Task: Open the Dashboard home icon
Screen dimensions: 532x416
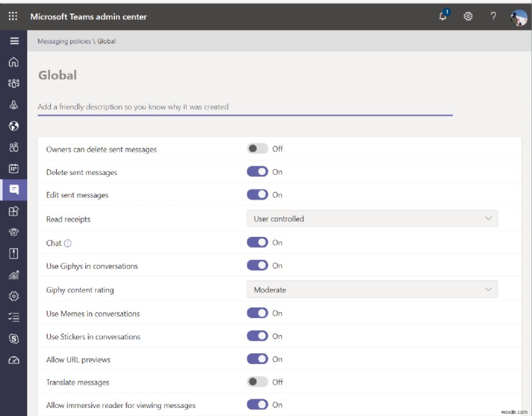Action: pos(13,62)
